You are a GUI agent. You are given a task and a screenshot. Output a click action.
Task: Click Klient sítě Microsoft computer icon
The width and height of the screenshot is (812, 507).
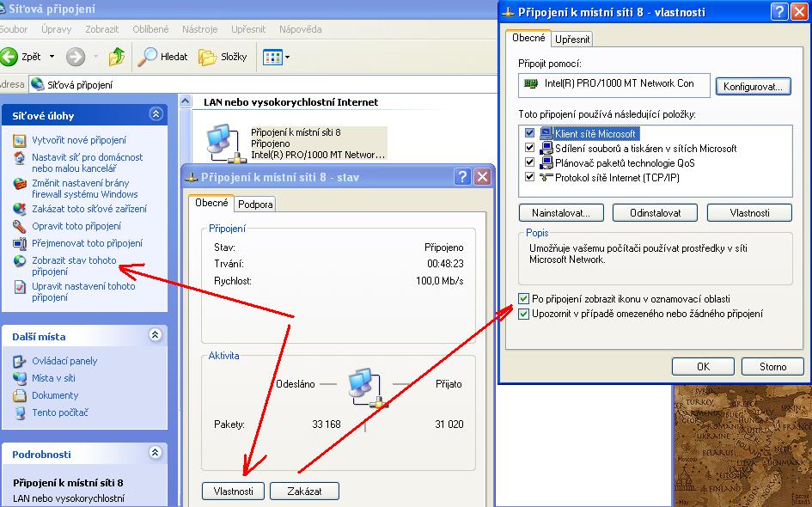tap(546, 133)
